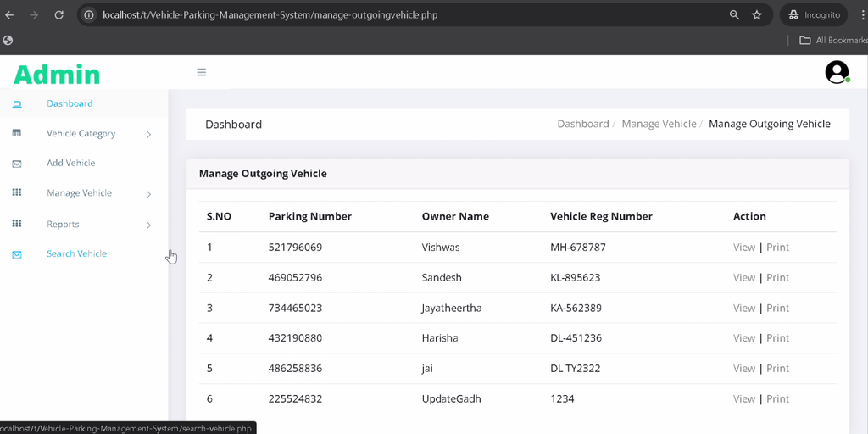This screenshot has width=868, height=434.
Task: Click the Owner Name column header
Action: (x=455, y=216)
